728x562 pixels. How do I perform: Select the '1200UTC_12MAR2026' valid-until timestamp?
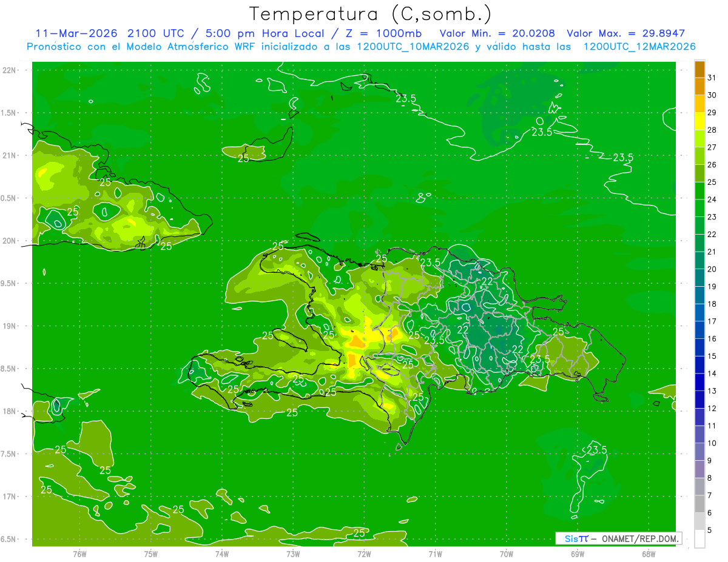[x=639, y=47]
